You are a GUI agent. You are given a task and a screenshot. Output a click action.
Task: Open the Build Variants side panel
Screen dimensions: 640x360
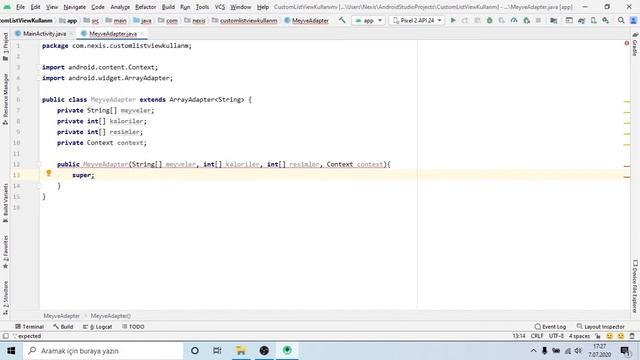5,203
